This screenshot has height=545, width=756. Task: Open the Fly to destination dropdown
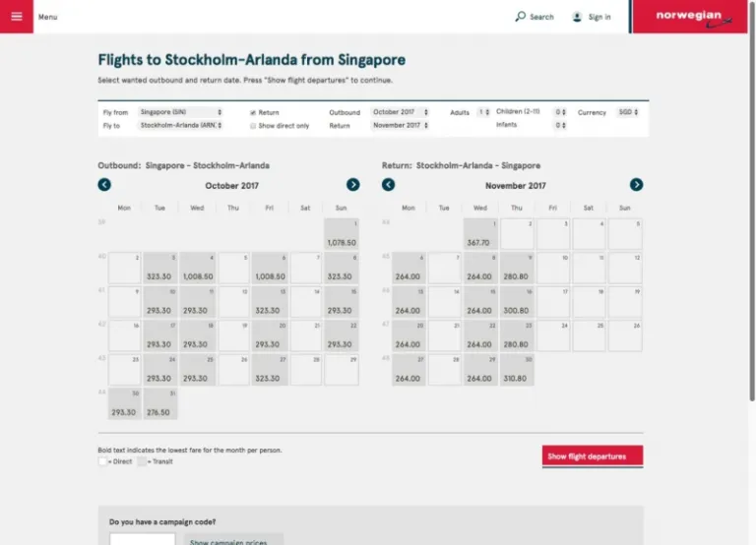coord(180,126)
